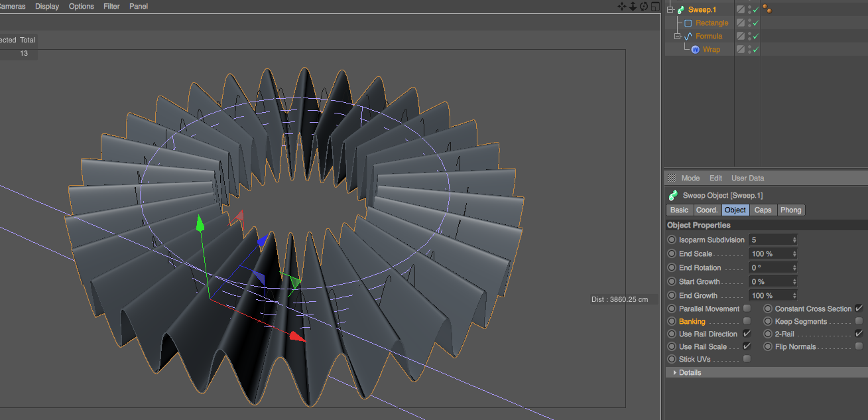The width and height of the screenshot is (868, 420).
Task: Click the Phong tab button
Action: (791, 210)
